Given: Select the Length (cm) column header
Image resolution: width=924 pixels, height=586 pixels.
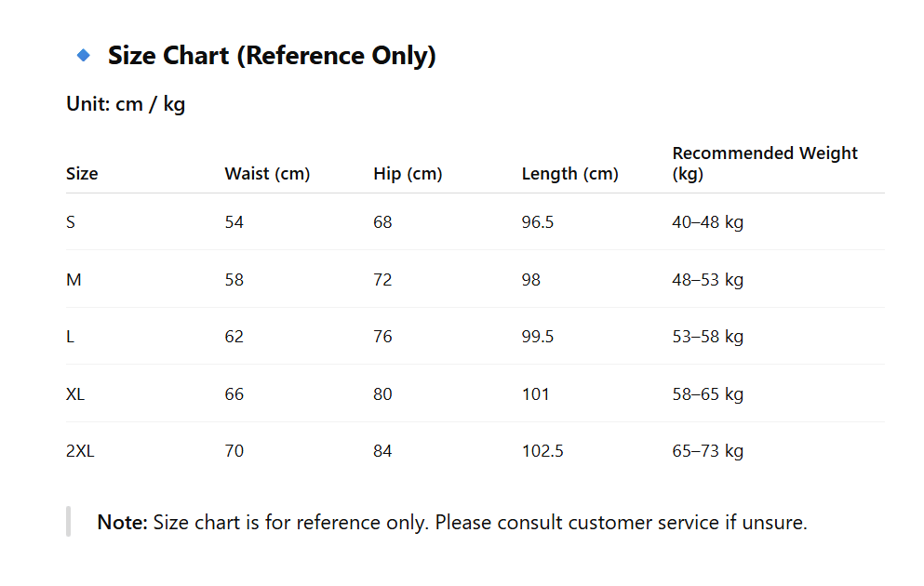Looking at the screenshot, I should pos(569,174).
